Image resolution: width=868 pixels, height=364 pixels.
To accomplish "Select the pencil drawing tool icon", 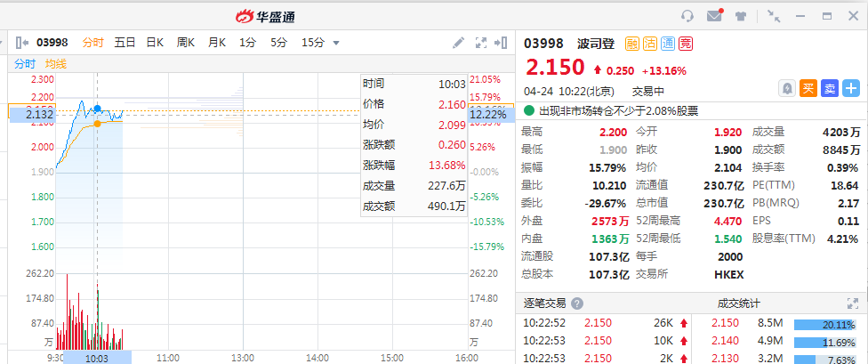I will point(458,43).
